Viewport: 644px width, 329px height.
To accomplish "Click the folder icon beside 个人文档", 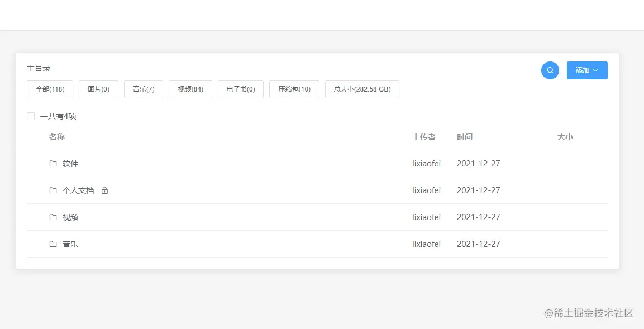I will pyautogui.click(x=53, y=190).
